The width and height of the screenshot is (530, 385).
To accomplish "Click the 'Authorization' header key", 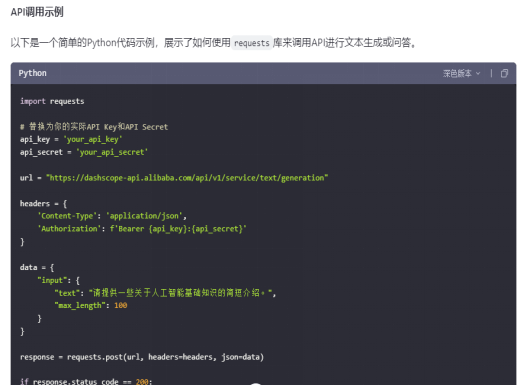I will pyautogui.click(x=69, y=229).
